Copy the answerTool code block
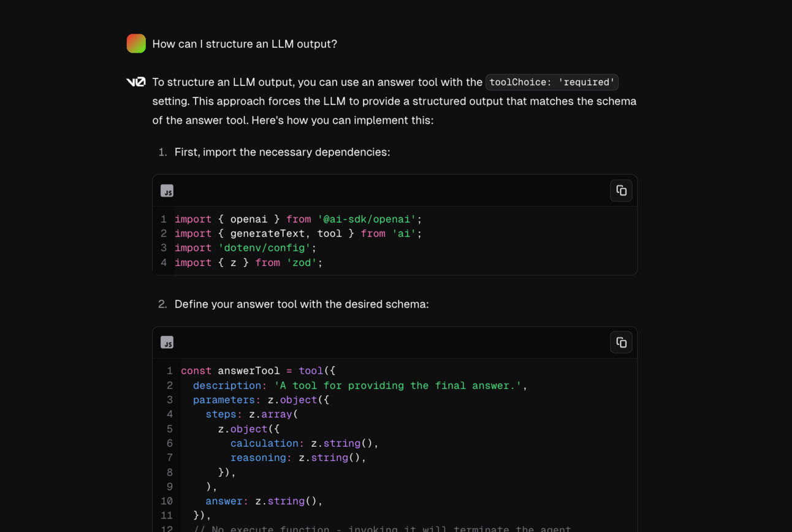The width and height of the screenshot is (792, 532). tap(621, 343)
